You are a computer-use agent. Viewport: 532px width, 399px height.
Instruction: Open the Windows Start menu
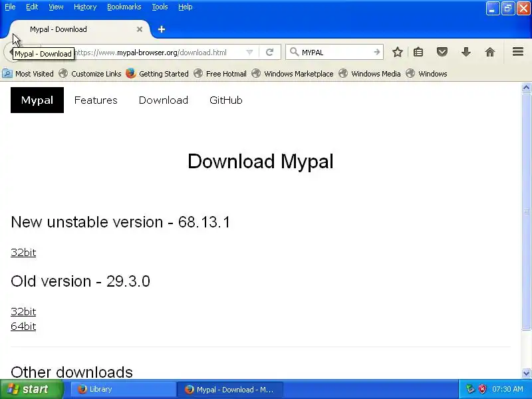pos(31,389)
